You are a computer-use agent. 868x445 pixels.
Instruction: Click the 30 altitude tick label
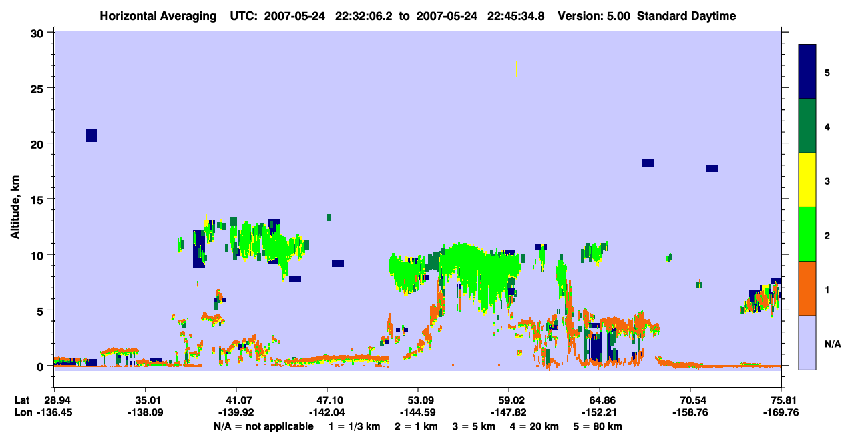pos(39,33)
